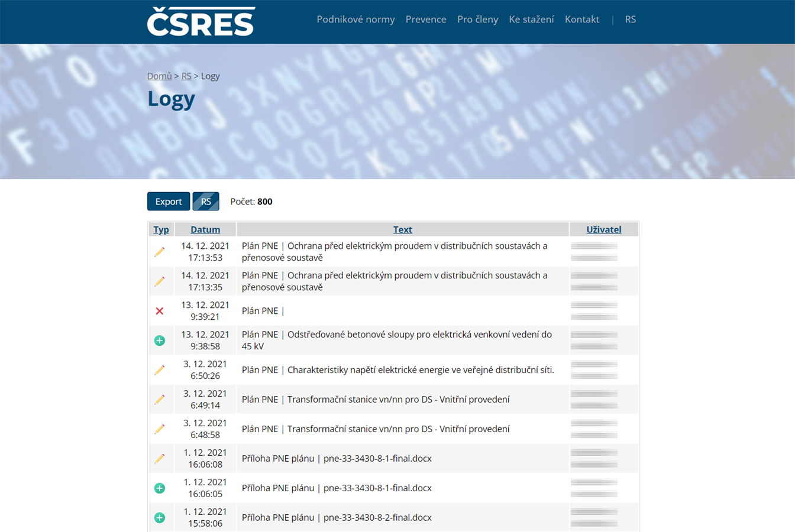Image resolution: width=795 pixels, height=532 pixels.
Task: Click the pencil edit icon for 14. 12. 2021 17:13:53
Action: tap(160, 252)
